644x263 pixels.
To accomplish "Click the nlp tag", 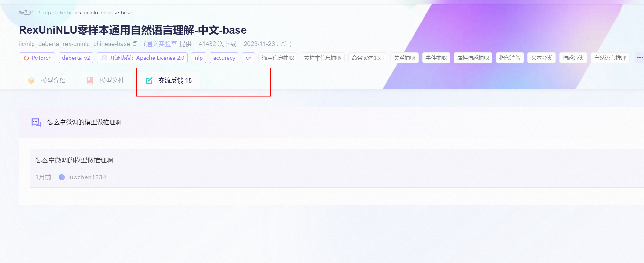I will (199, 58).
